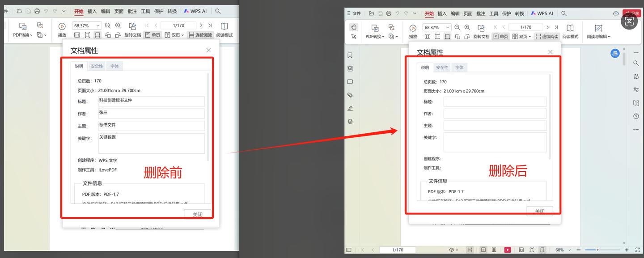
Task: Open thumbnail panel in right window sidebar
Action: click(350, 68)
